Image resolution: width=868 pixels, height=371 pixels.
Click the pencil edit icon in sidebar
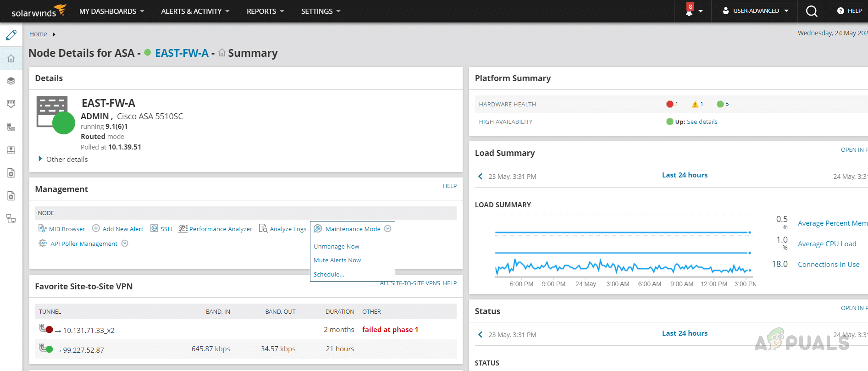11,35
